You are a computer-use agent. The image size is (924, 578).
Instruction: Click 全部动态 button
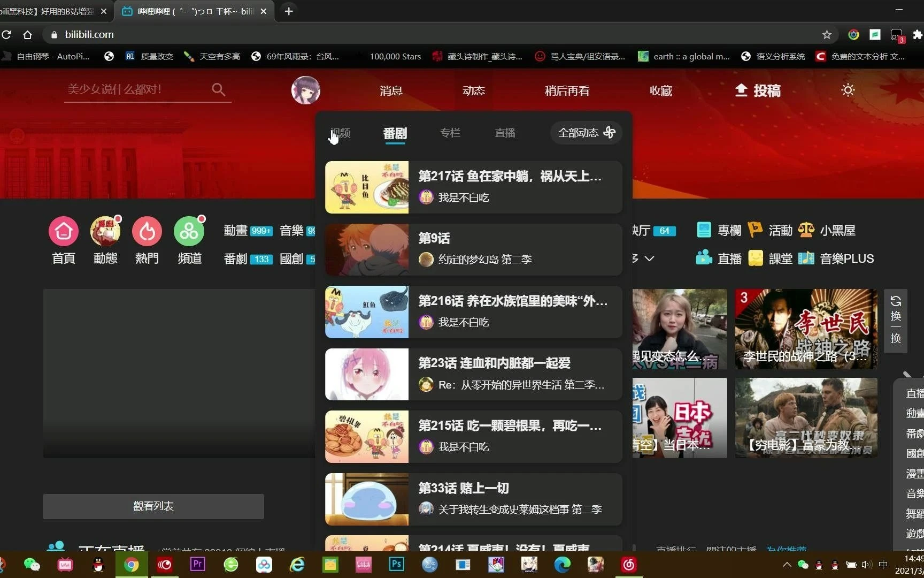pos(586,133)
